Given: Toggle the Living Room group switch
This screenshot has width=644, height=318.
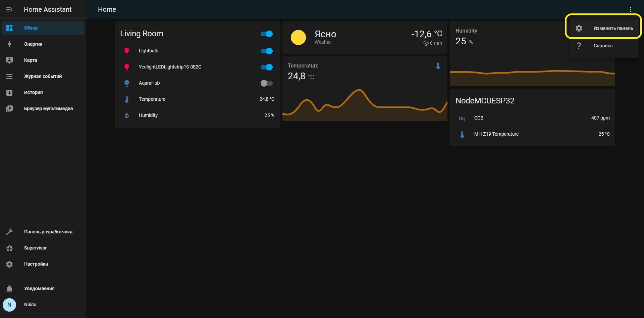Looking at the screenshot, I should (x=267, y=34).
